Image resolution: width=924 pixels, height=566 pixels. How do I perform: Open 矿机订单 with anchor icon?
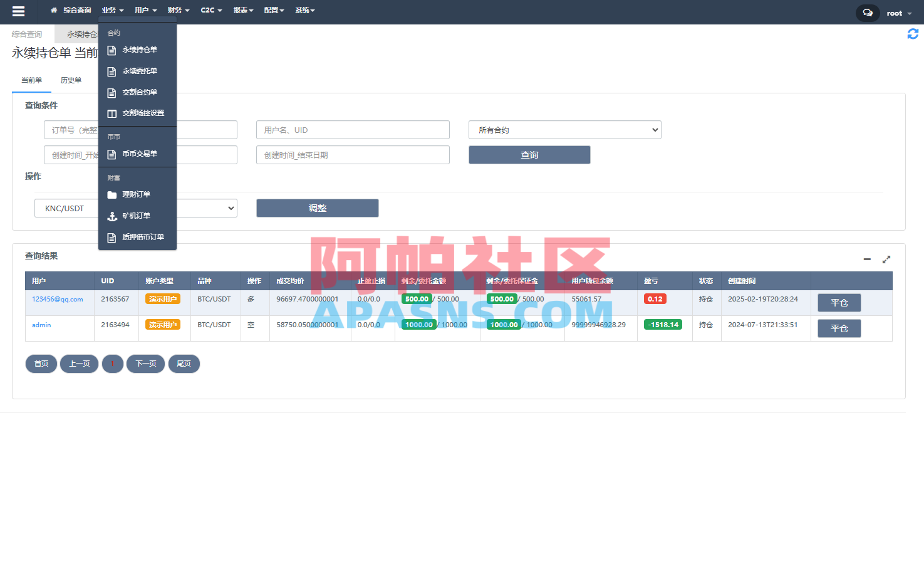tap(136, 216)
